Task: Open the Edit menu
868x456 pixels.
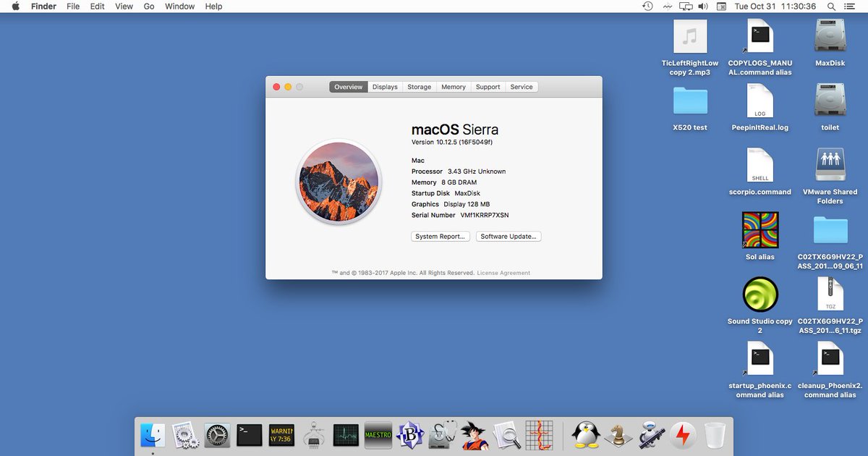Action: (97, 7)
